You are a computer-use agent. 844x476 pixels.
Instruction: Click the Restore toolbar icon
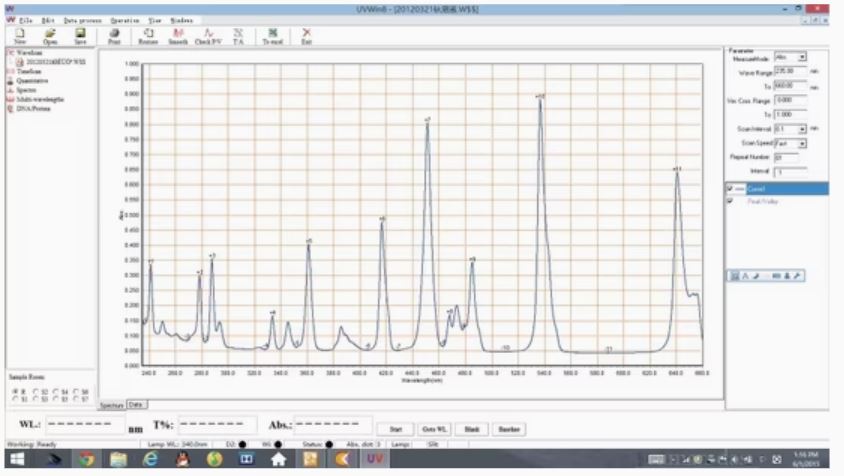148,36
